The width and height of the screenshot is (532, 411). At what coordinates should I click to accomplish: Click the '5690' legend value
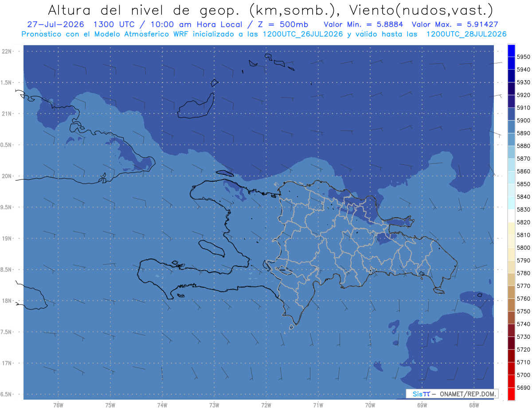coord(524,388)
